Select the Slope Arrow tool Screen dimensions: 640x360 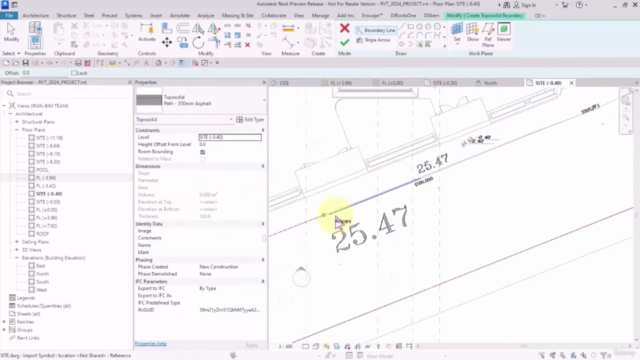pos(373,40)
